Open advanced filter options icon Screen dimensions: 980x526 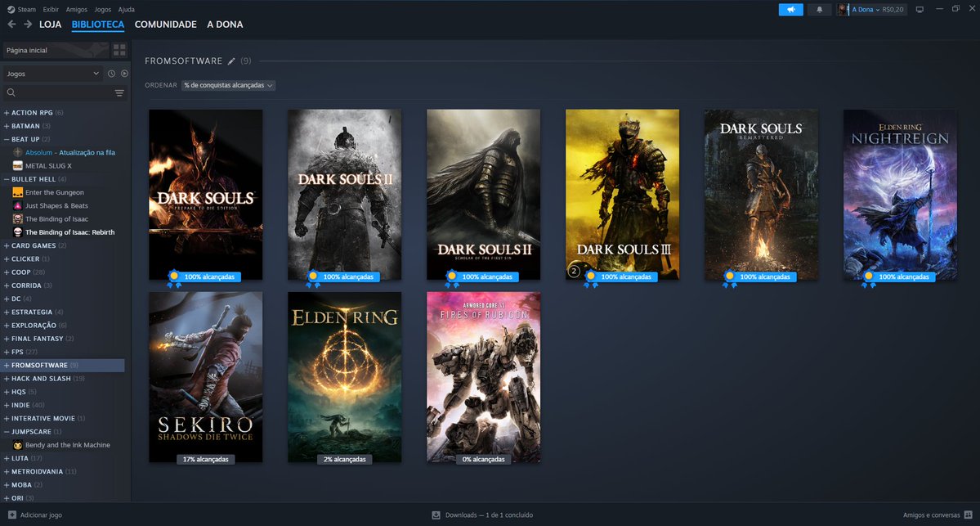point(119,93)
